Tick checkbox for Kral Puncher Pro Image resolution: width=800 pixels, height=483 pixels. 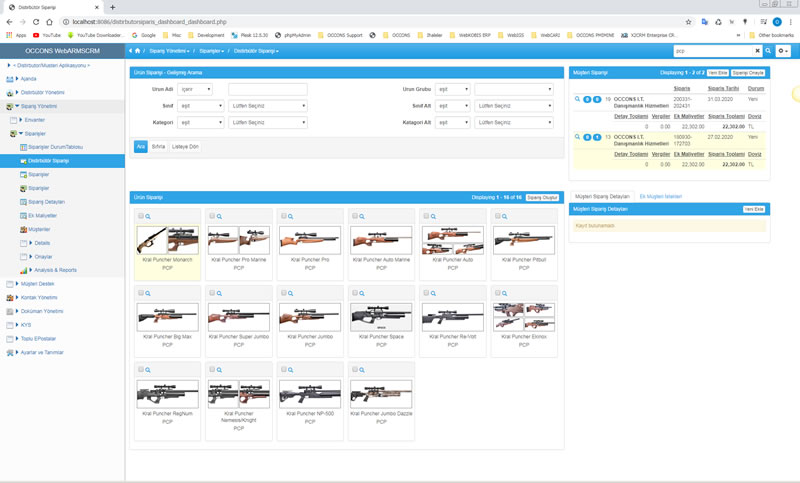coord(284,216)
